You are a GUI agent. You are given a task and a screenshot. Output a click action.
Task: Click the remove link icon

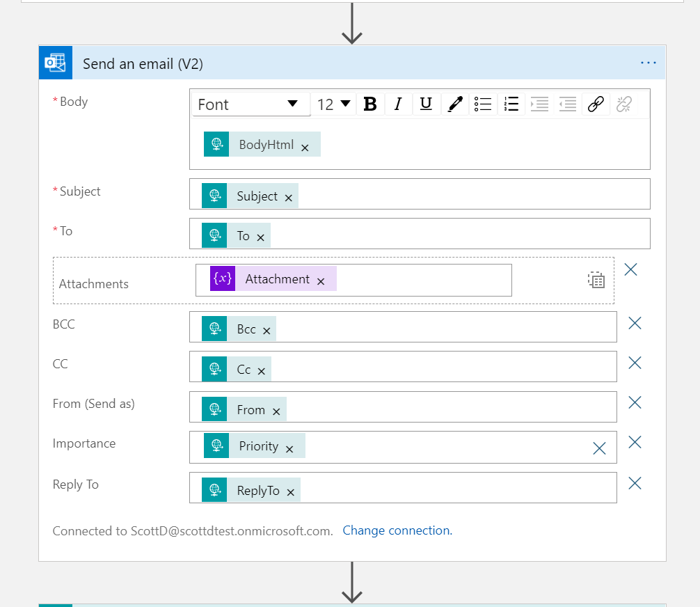pyautogui.click(x=624, y=104)
